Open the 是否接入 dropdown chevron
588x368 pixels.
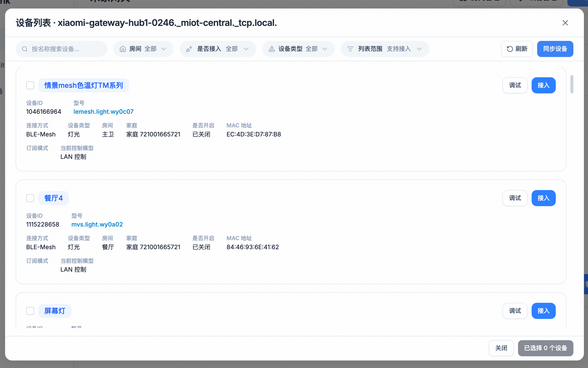pyautogui.click(x=246, y=49)
